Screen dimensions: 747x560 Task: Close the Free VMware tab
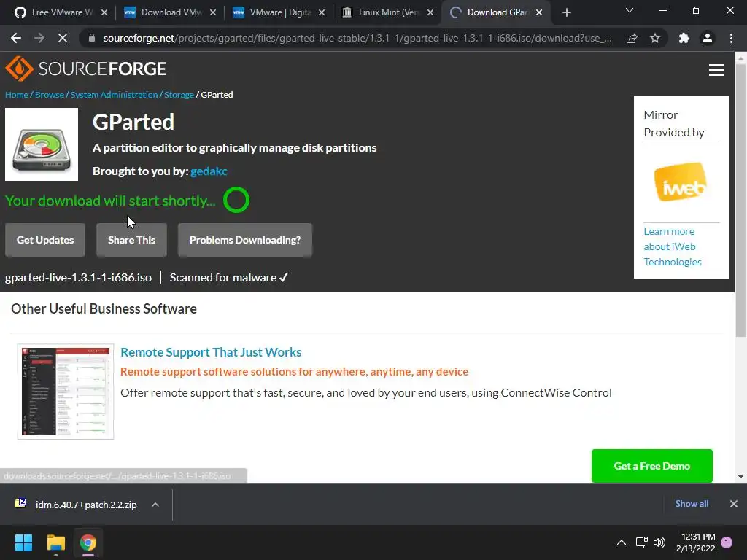[104, 12]
